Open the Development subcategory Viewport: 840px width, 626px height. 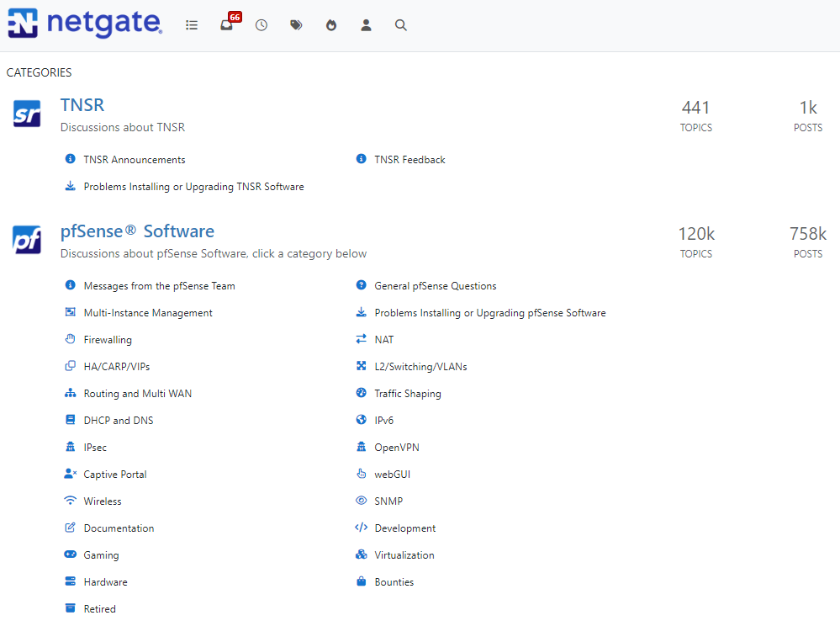click(x=405, y=528)
